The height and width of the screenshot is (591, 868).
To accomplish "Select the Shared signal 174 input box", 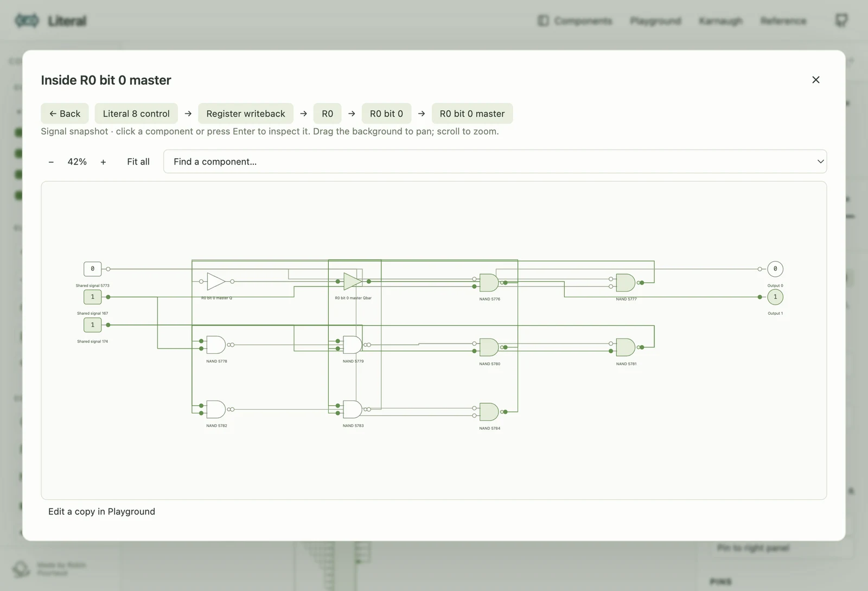I will pyautogui.click(x=92, y=325).
